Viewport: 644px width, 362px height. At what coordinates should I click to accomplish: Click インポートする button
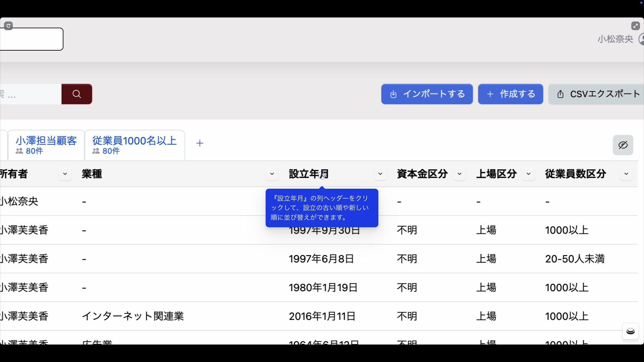(427, 94)
